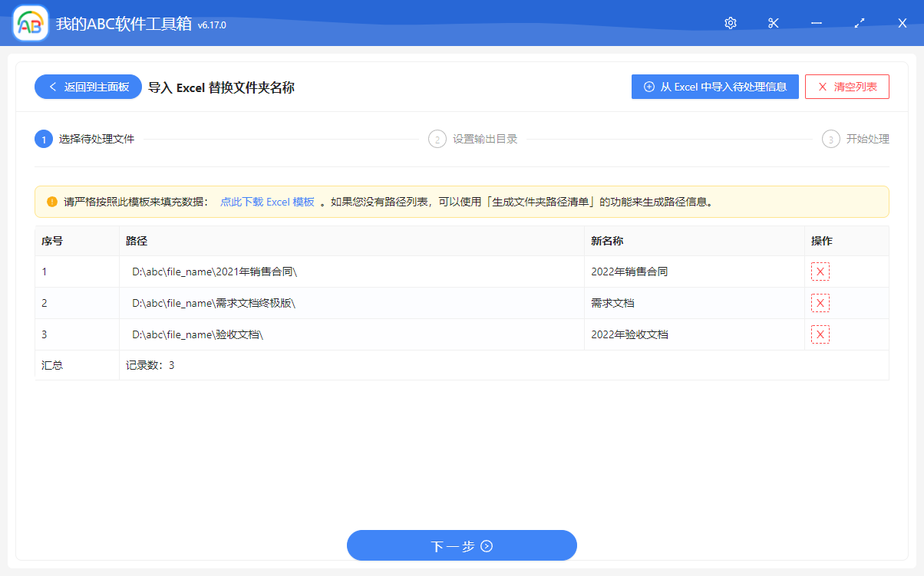Viewport: 924px width, 576px height.
Task: Click the ABC app logo icon
Action: tap(31, 24)
